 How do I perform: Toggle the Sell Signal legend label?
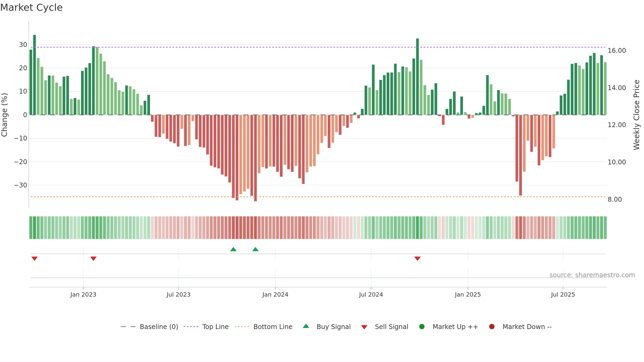click(391, 327)
